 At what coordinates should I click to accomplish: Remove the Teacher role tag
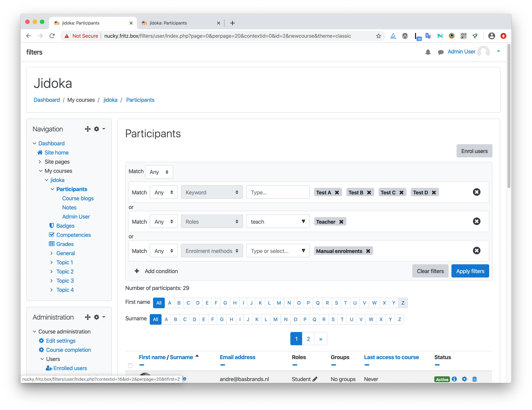click(x=341, y=222)
